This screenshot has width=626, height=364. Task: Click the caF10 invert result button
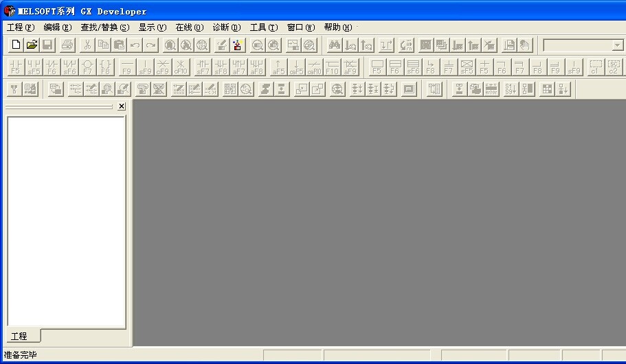click(x=314, y=67)
